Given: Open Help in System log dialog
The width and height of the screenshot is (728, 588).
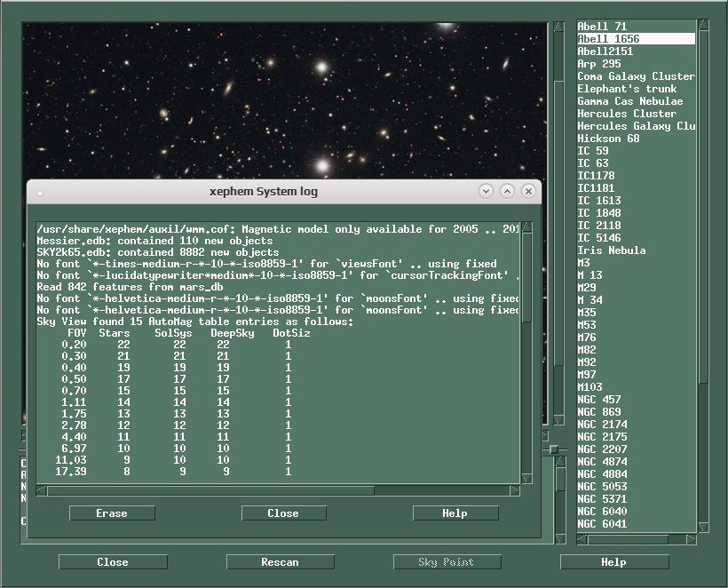Looking at the screenshot, I should click(x=455, y=513).
